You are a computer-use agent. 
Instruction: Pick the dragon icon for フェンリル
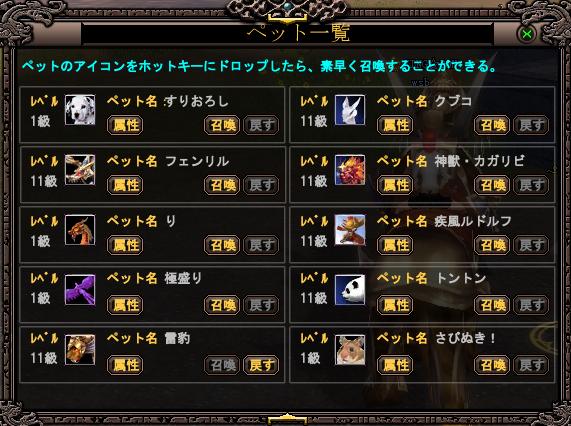(80, 170)
